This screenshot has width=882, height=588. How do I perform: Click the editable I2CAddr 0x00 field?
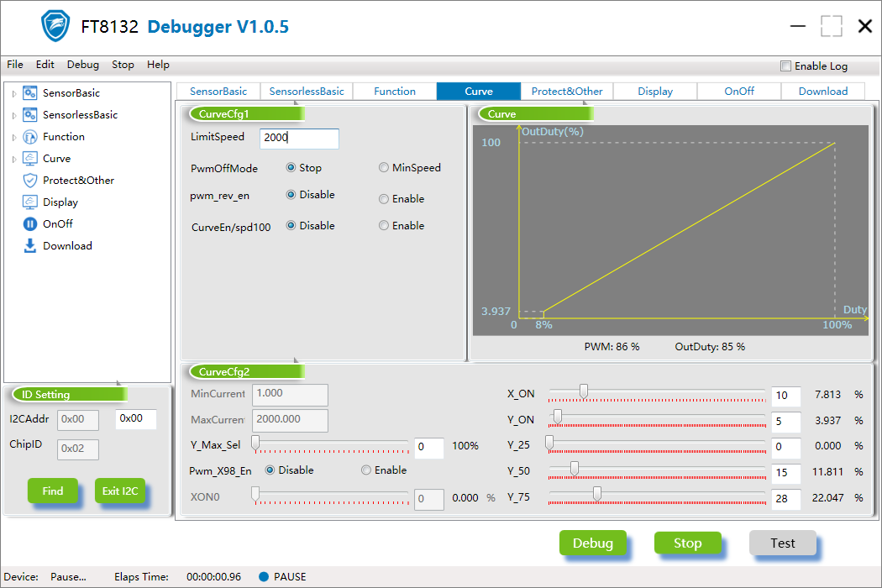tap(135, 418)
